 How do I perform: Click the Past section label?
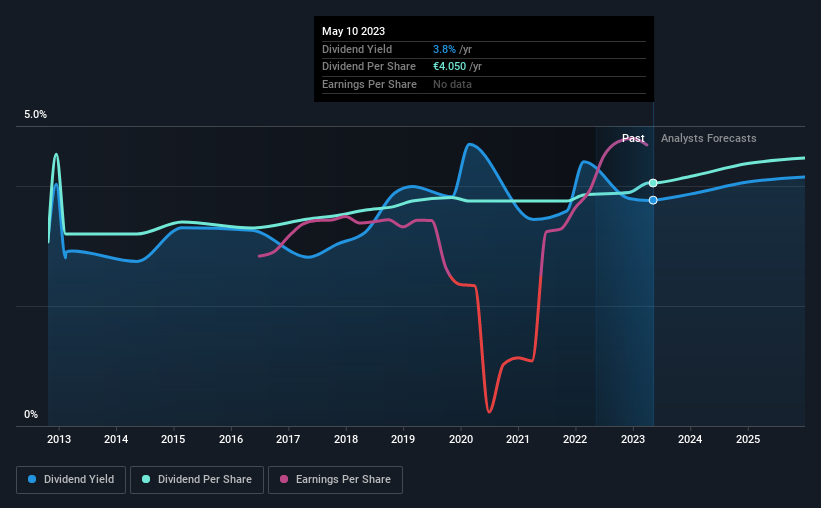tap(633, 138)
